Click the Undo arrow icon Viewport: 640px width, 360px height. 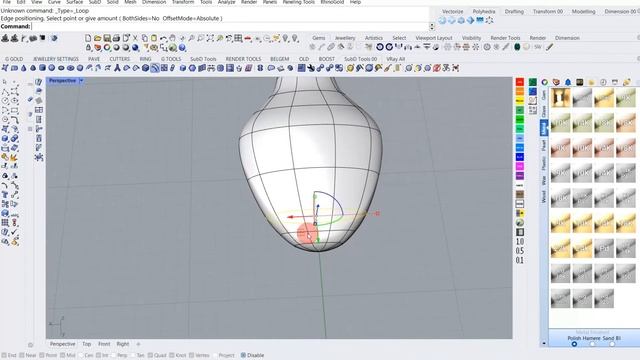click(x=163, y=38)
